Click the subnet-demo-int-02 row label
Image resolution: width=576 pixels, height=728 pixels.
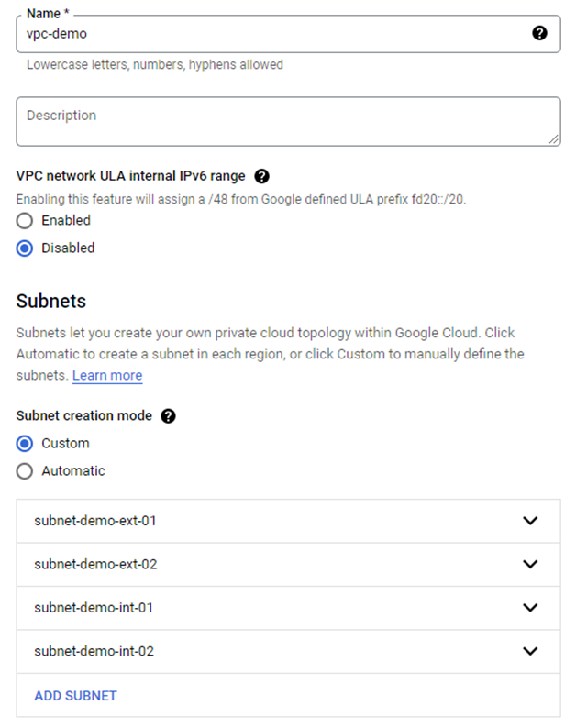click(x=94, y=652)
